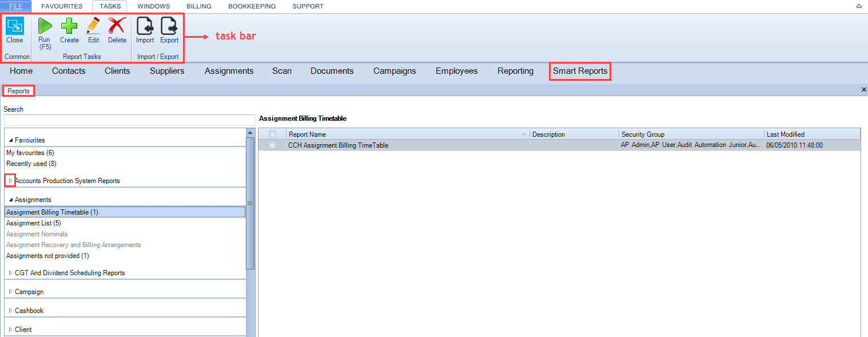Select Assignment List (5)
Screen dimensions: 868x337
(x=33, y=223)
